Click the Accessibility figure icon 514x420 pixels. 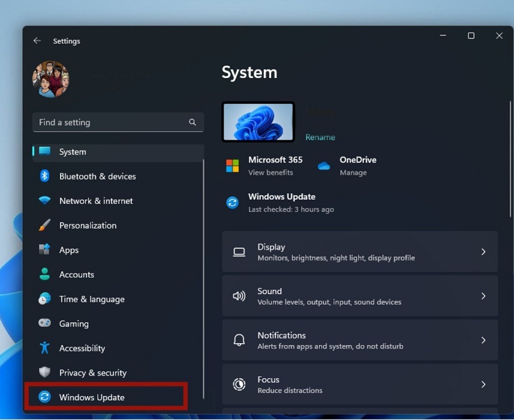45,348
